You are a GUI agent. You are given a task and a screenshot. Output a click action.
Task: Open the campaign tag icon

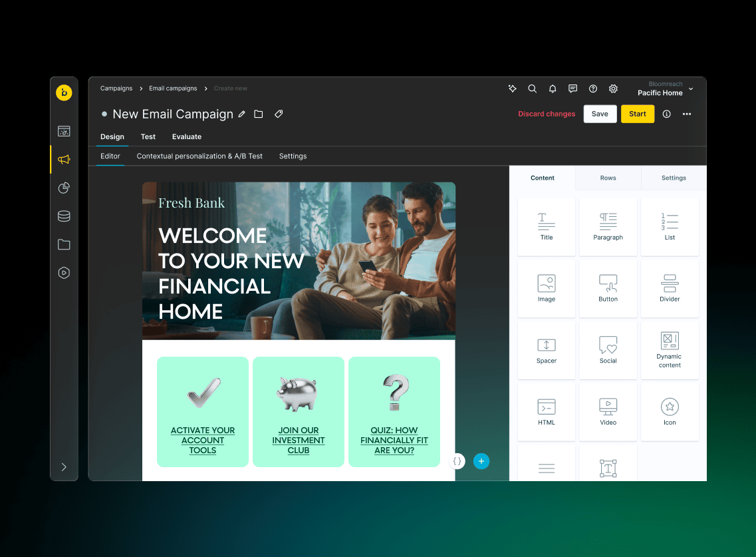pyautogui.click(x=279, y=114)
